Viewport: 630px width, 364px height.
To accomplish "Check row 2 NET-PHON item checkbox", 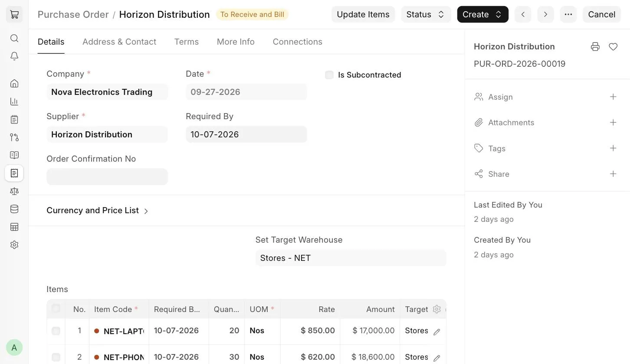I will click(x=56, y=357).
